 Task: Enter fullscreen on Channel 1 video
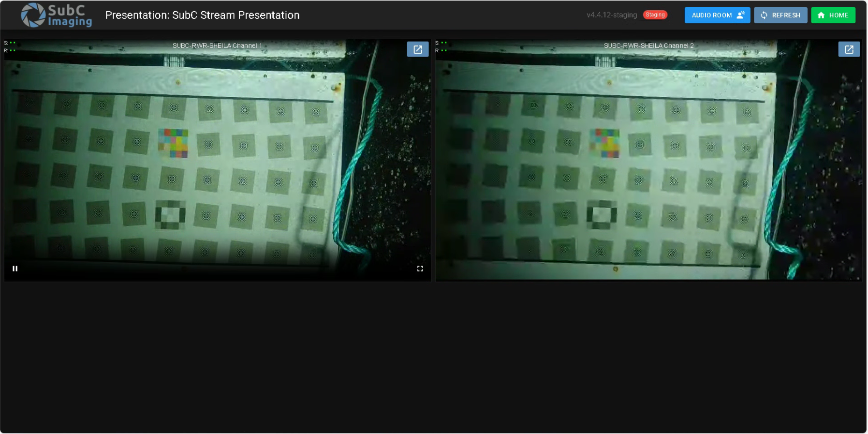coord(420,269)
